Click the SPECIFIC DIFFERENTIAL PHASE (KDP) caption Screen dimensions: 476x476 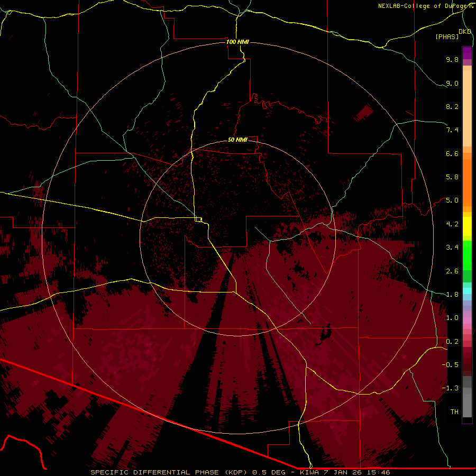(x=168, y=472)
